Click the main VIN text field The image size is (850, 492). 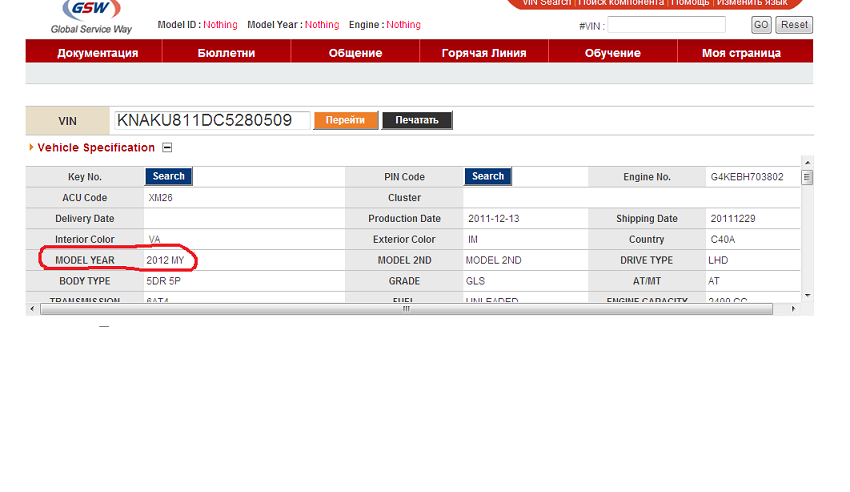(x=211, y=121)
